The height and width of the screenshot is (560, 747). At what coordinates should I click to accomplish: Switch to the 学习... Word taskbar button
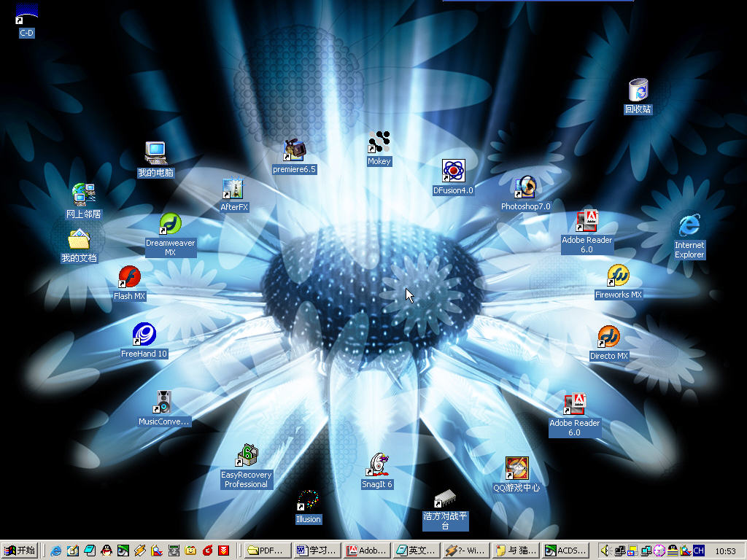tap(317, 551)
